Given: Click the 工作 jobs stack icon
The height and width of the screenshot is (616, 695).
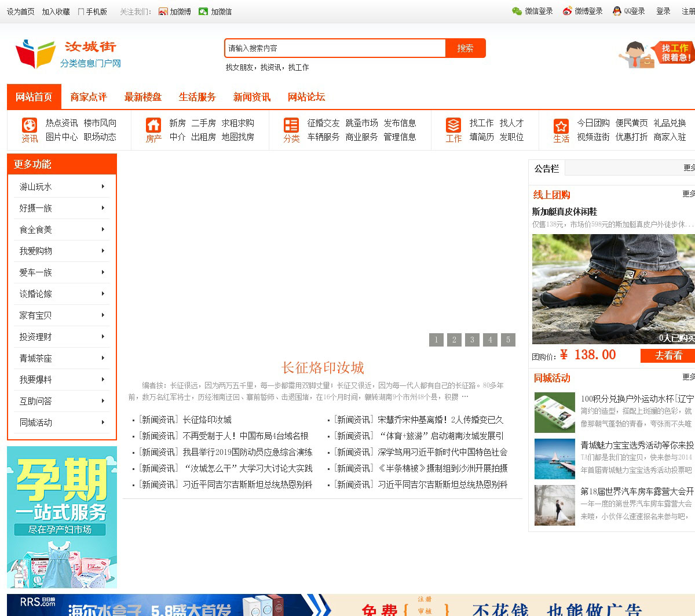Looking at the screenshot, I should [x=453, y=125].
